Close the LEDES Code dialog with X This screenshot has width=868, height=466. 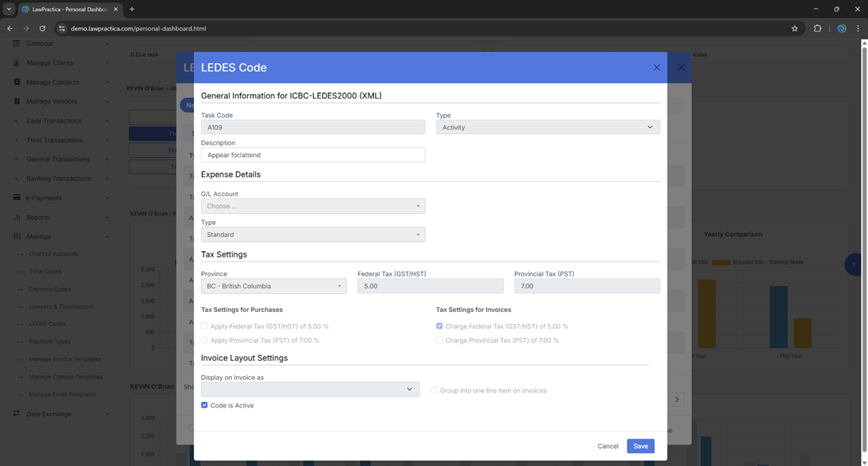(657, 68)
